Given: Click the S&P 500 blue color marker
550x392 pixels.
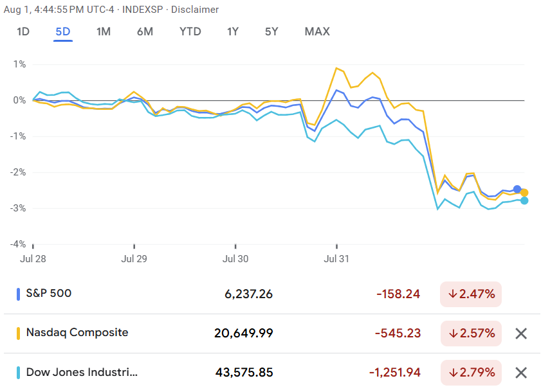Looking at the screenshot, I should [18, 294].
